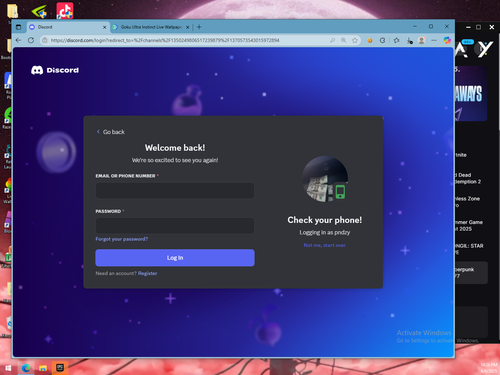Click the taskbar clock and date

pos(489,368)
